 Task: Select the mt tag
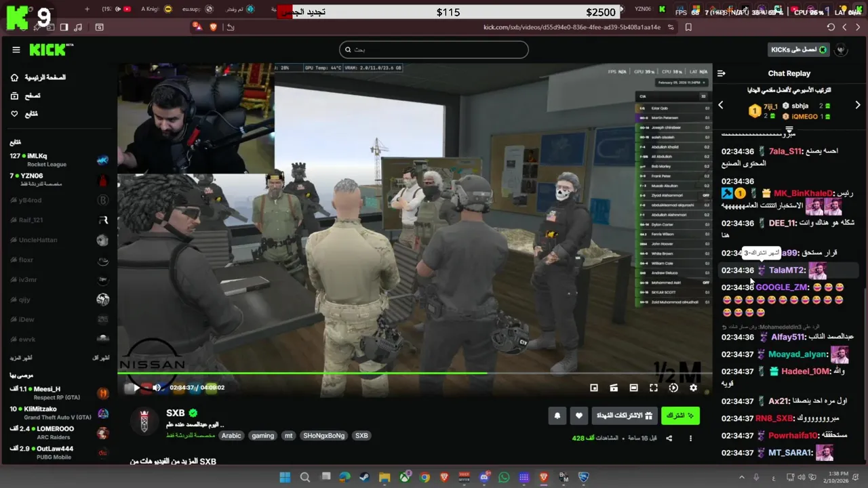click(x=289, y=436)
